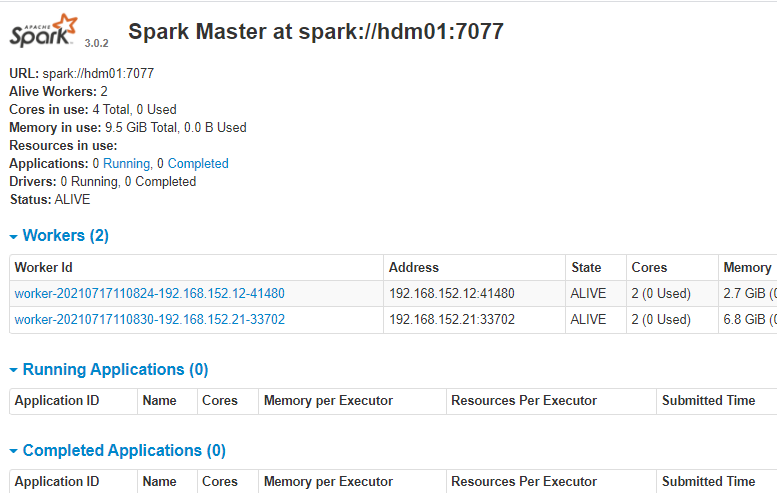
Task: Open the Running applications link
Action: 126,164
